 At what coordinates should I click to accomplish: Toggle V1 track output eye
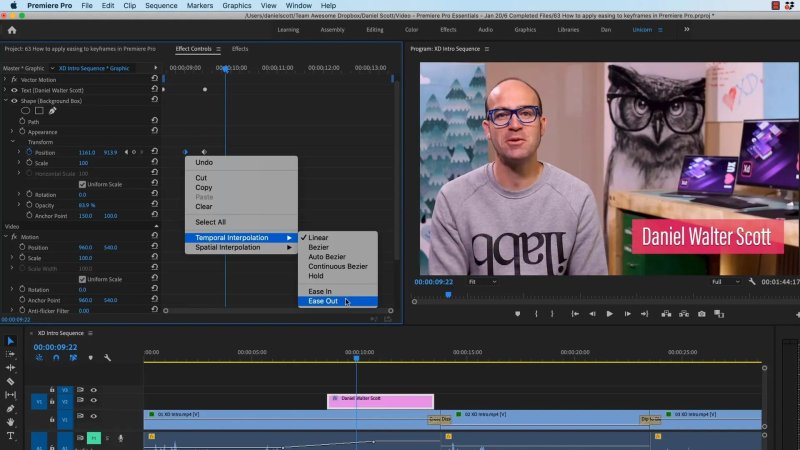coord(93,416)
